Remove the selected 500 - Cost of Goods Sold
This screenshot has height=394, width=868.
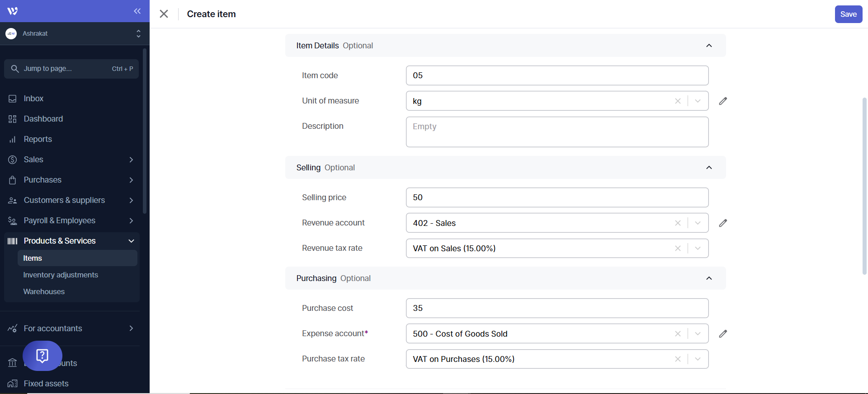point(678,334)
